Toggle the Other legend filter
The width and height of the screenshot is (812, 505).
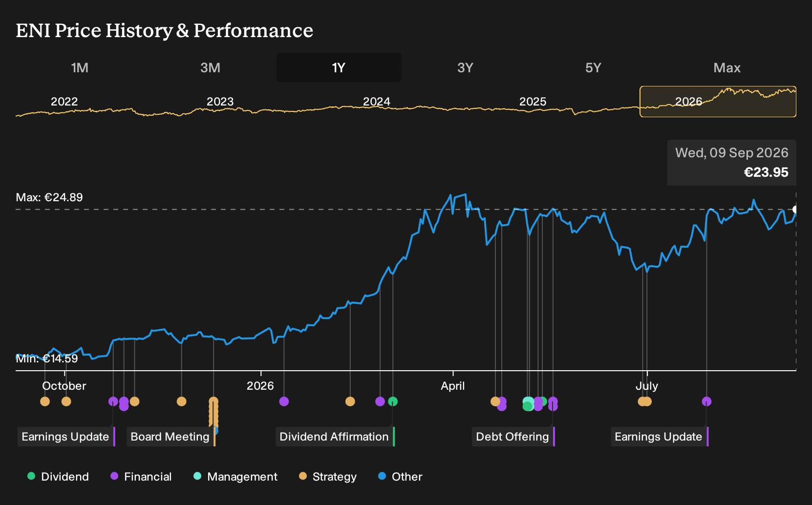(x=400, y=477)
